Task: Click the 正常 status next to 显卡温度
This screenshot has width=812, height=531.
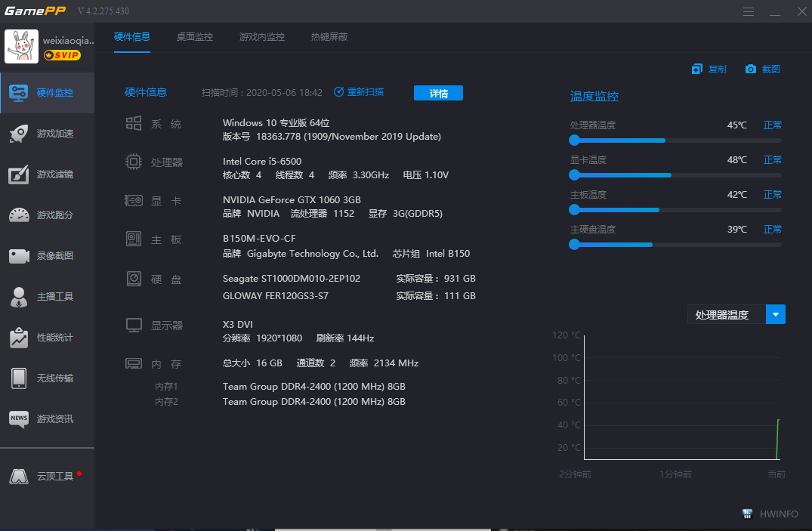Action: click(x=772, y=159)
